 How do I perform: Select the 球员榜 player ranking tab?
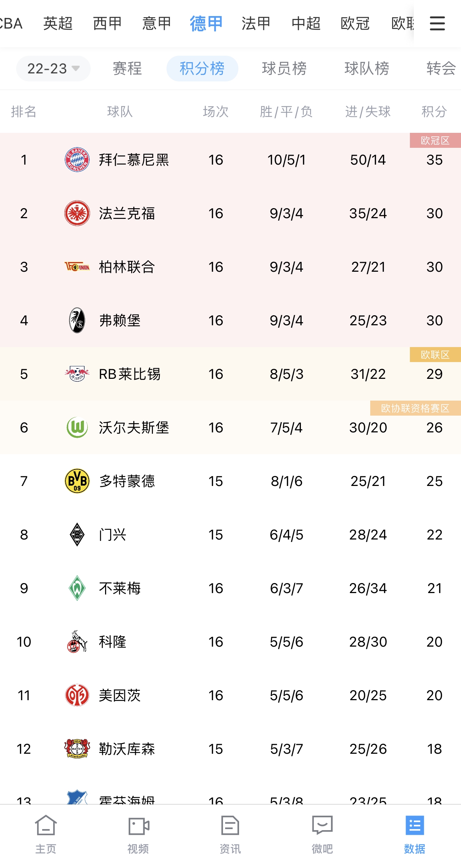(x=284, y=69)
